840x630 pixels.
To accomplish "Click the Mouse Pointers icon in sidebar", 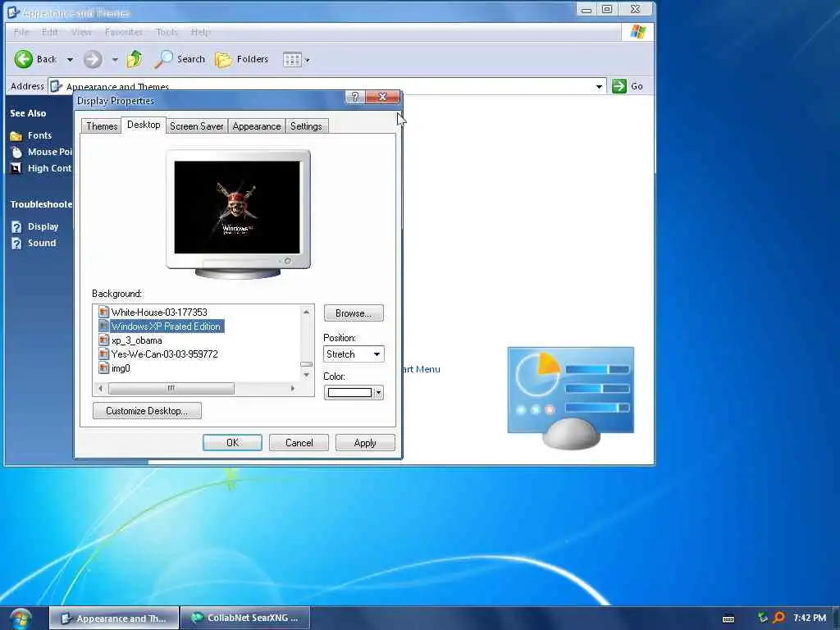I will click(x=16, y=152).
